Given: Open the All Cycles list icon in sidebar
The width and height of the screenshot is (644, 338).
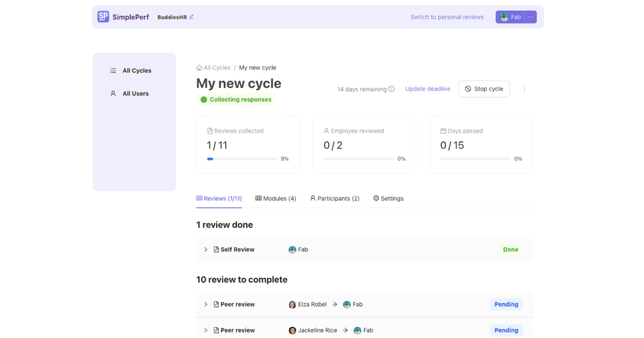Looking at the screenshot, I should 113,70.
